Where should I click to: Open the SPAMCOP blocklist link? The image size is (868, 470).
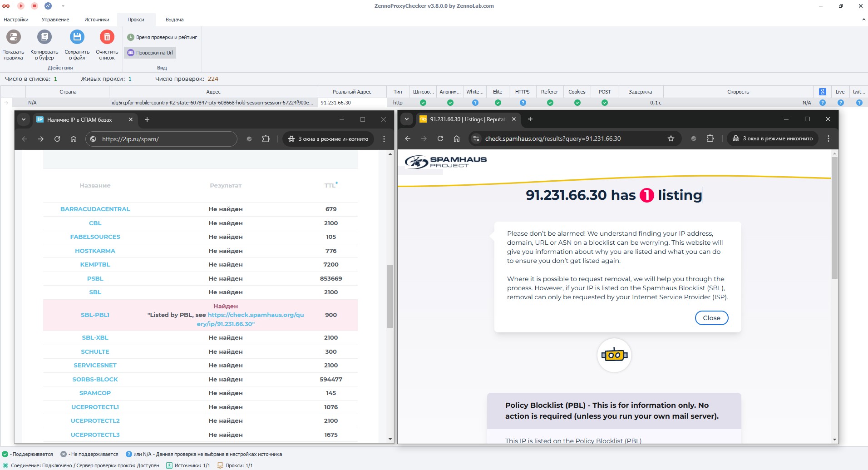click(95, 393)
